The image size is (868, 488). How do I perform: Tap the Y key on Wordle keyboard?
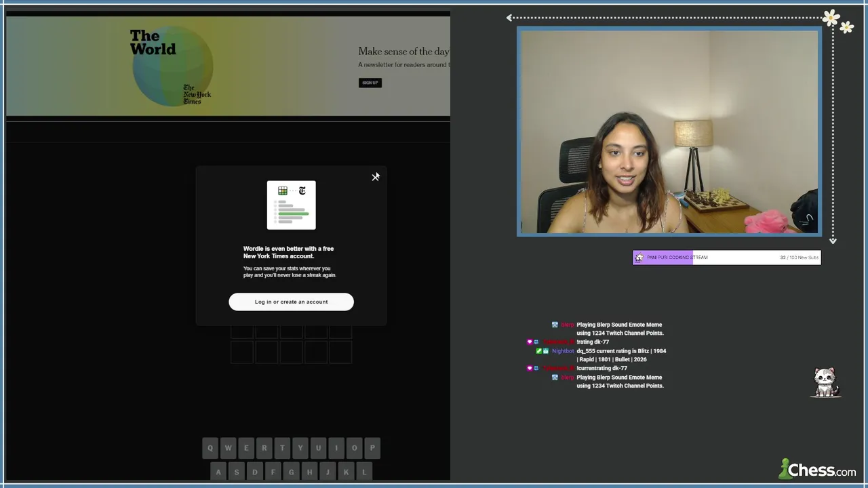(300, 448)
